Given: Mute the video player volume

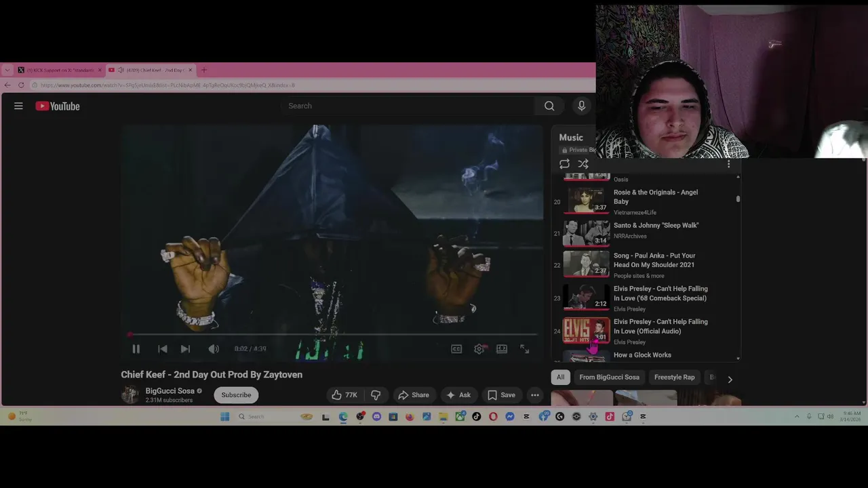Looking at the screenshot, I should coord(214,349).
